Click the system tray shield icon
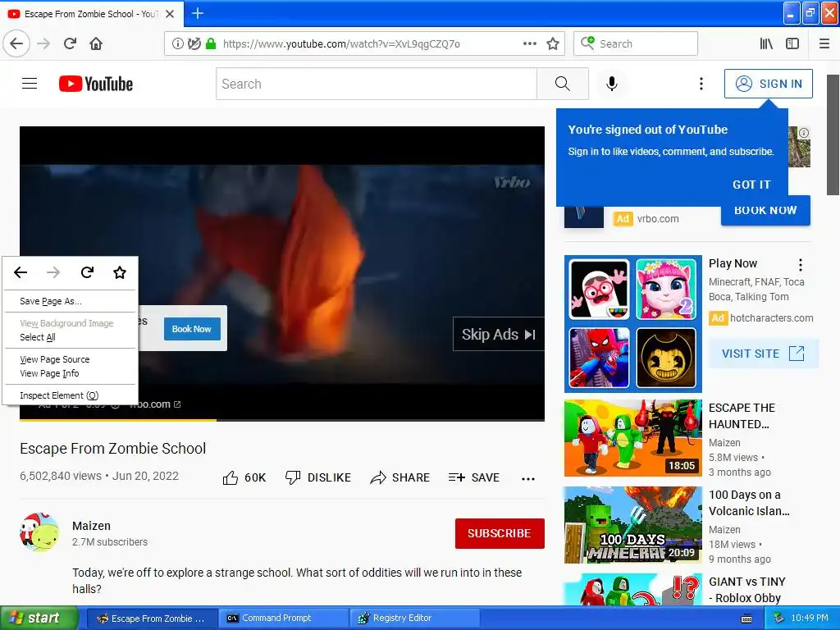 coord(779,619)
